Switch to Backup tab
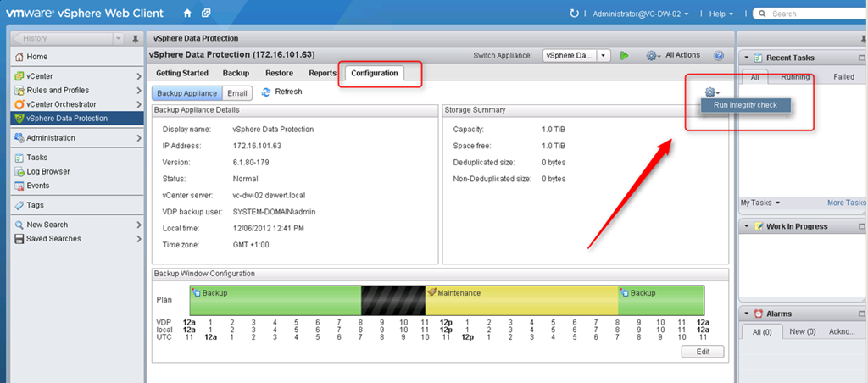The height and width of the screenshot is (383, 868). point(236,73)
